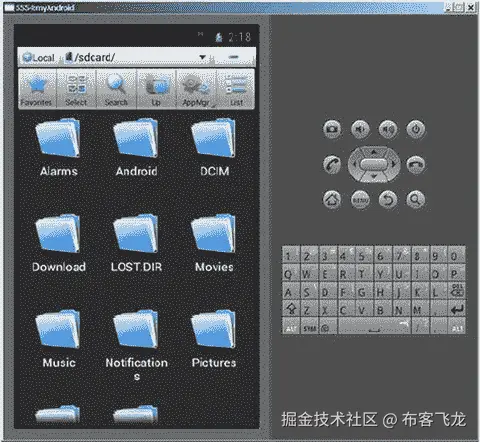The width and height of the screenshot is (480, 442).
Task: Click the red end call button
Action: click(415, 164)
